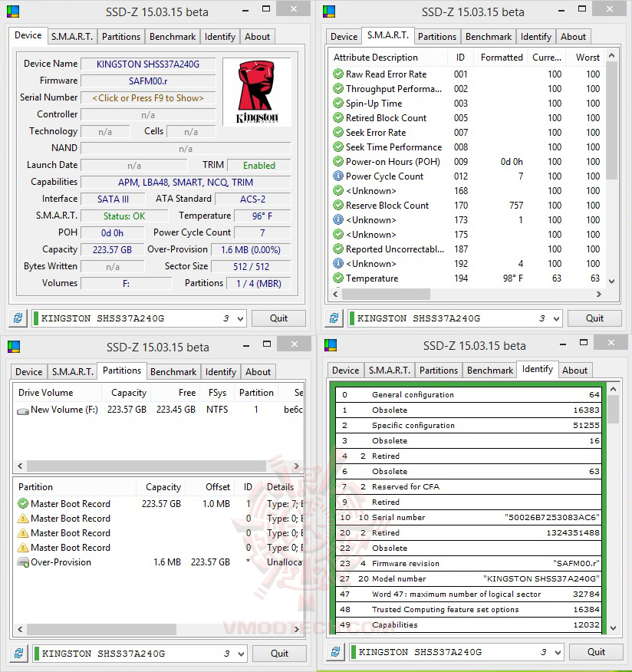Image resolution: width=632 pixels, height=672 pixels.
Task: Click Formatted column header in S.M.A.R.T. list
Action: pyautogui.click(x=501, y=58)
